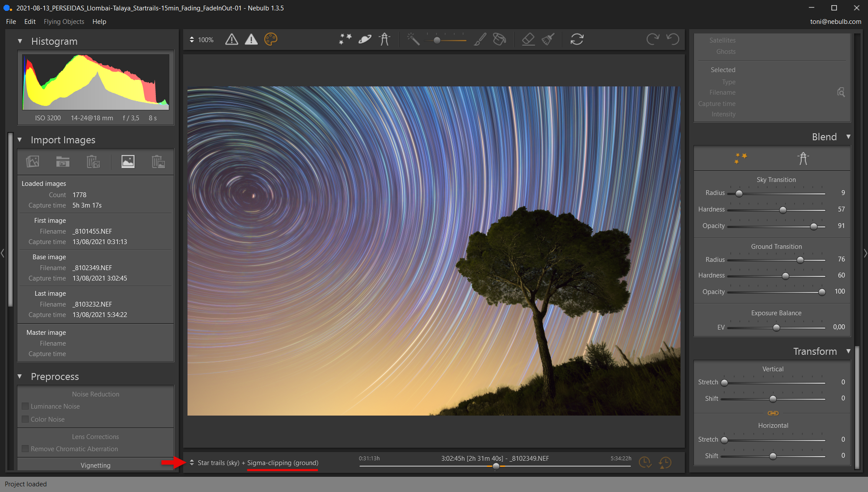Click the histogram graph
The image size is (868, 492).
point(95,82)
